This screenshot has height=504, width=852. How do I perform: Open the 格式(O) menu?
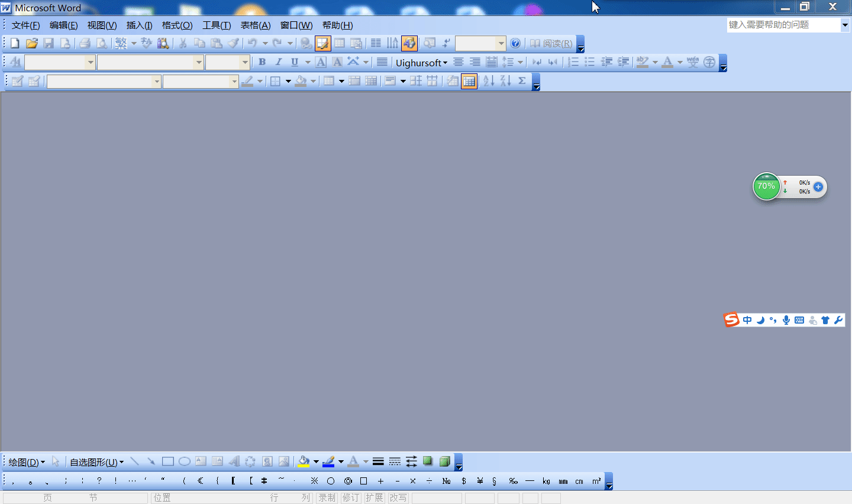tap(177, 25)
